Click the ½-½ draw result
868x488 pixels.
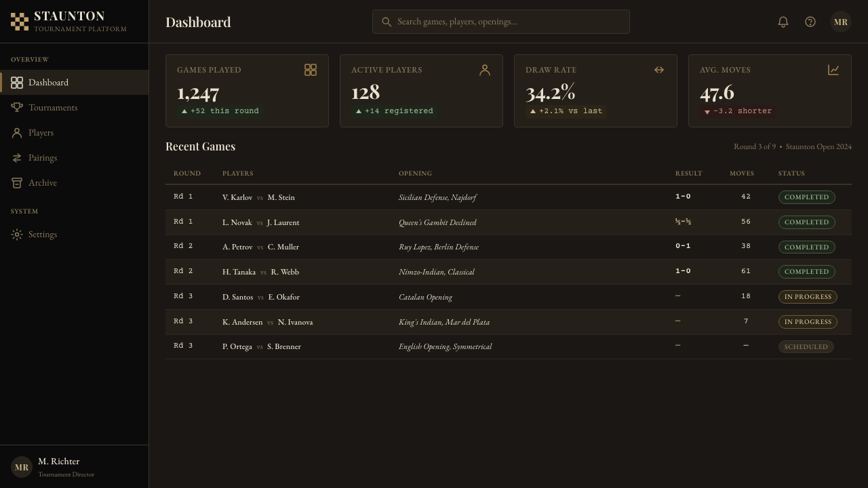tap(683, 222)
